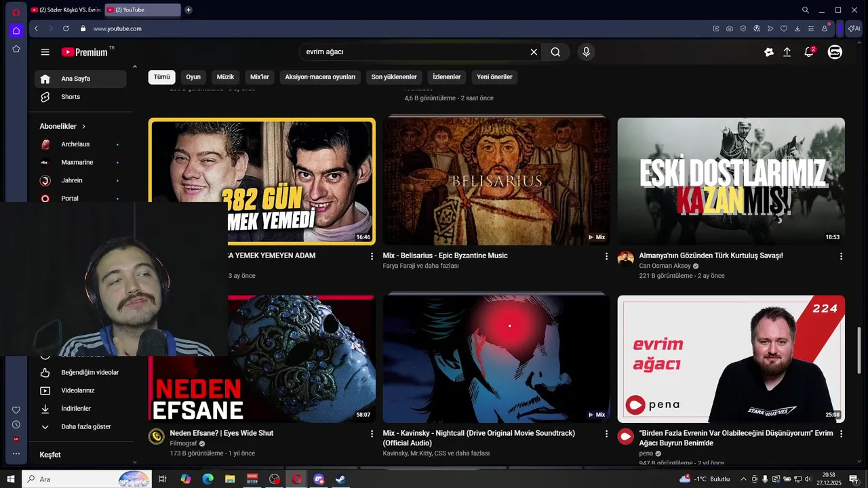Open Opera's downloads icon
Screen dimensions: 868x488
tap(797, 28)
